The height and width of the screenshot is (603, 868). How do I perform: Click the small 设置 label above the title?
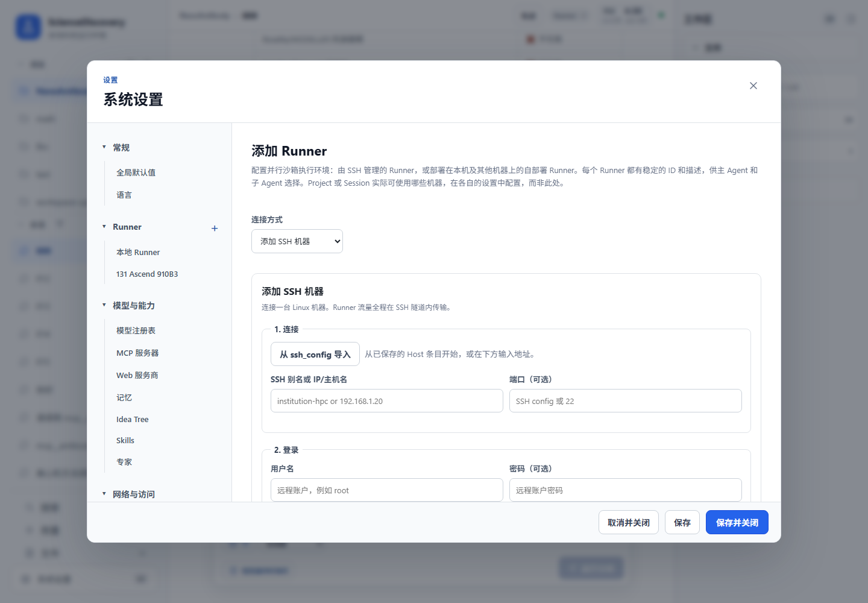110,80
